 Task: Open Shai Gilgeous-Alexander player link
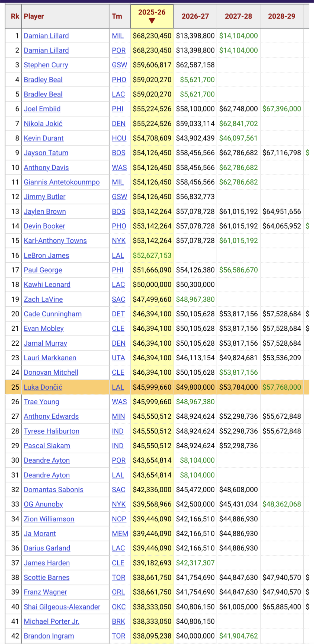pos(62,607)
